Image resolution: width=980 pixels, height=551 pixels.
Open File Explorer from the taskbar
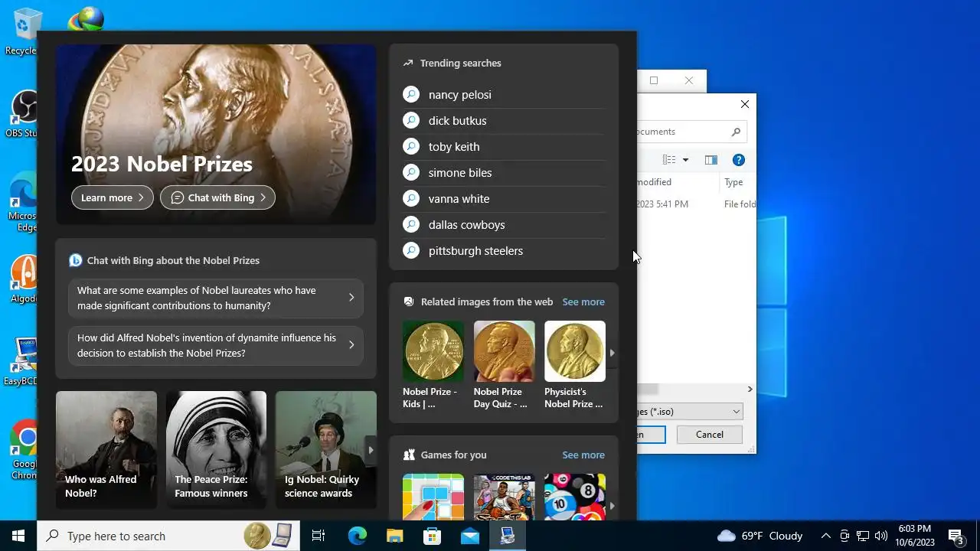[x=394, y=536]
